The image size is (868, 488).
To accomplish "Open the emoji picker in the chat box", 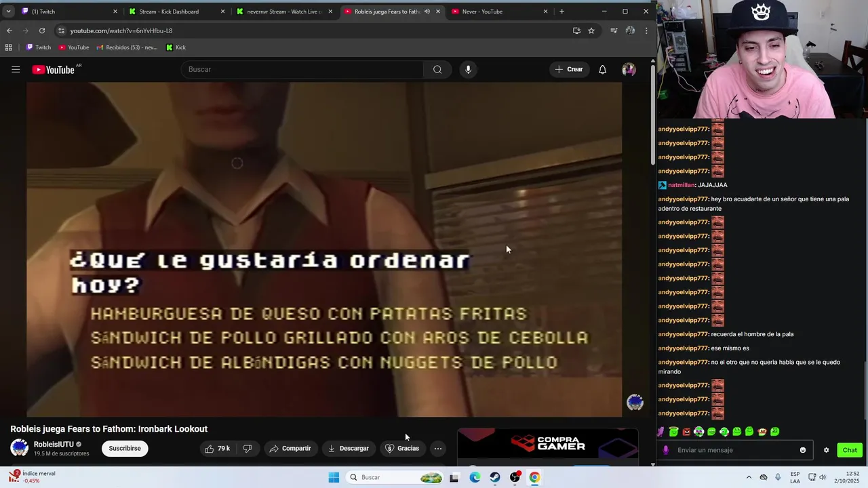I will tap(803, 450).
